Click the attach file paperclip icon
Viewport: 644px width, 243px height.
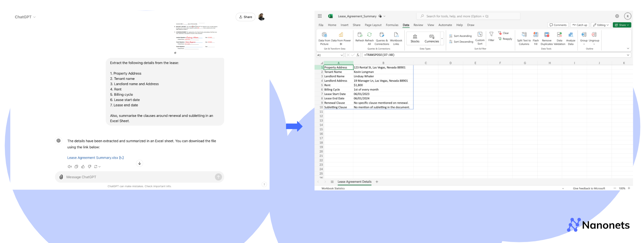(x=61, y=177)
